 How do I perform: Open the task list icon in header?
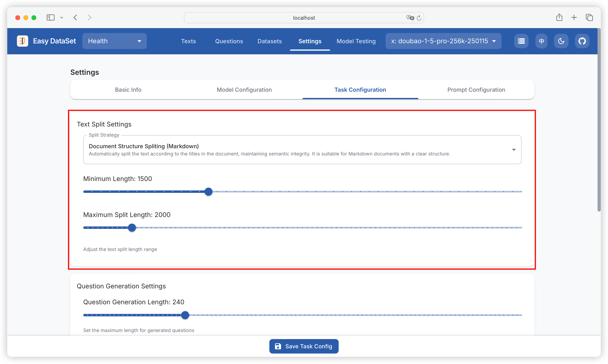tap(521, 41)
